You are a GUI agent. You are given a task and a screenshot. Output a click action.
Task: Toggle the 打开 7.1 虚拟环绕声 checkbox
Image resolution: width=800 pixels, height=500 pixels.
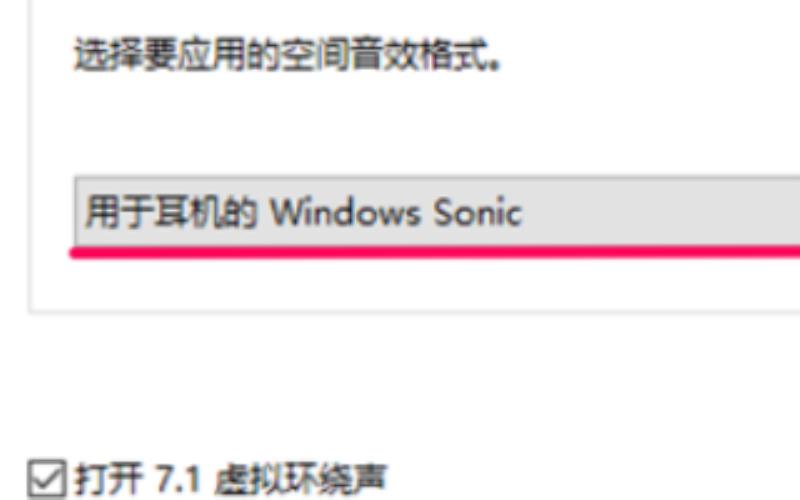tap(47, 479)
